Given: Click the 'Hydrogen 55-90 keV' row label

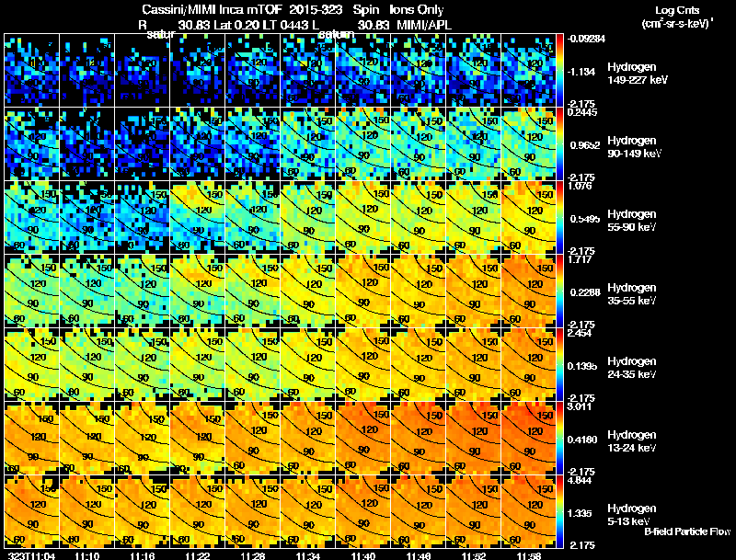Looking at the screenshot, I should 632,221.
